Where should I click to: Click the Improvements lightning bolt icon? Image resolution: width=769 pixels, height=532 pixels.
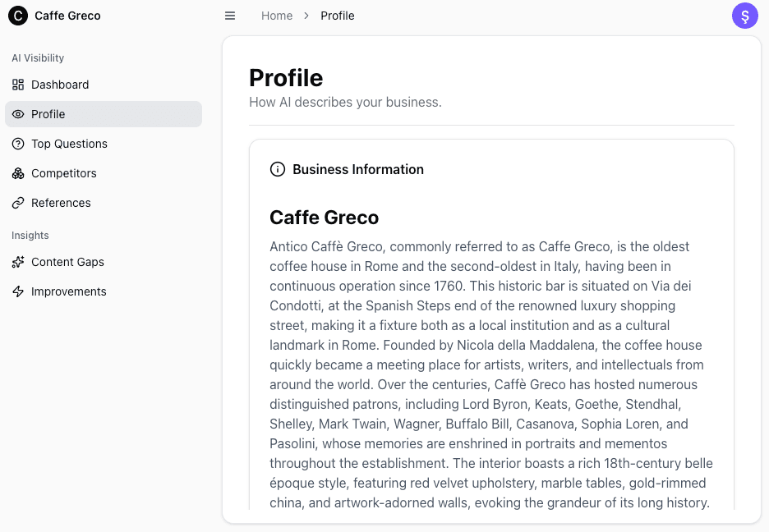coord(18,291)
